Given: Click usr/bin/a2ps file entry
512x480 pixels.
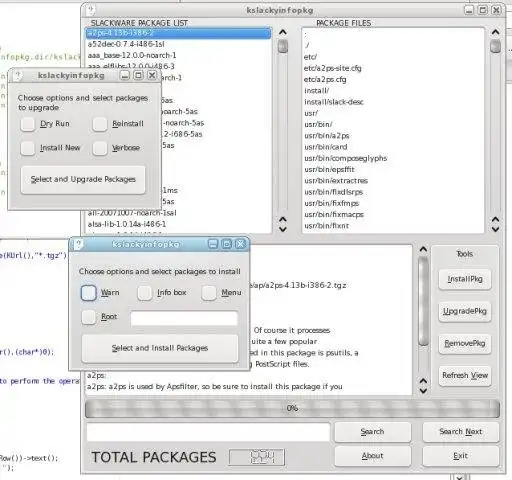Looking at the screenshot, I should [327, 136].
